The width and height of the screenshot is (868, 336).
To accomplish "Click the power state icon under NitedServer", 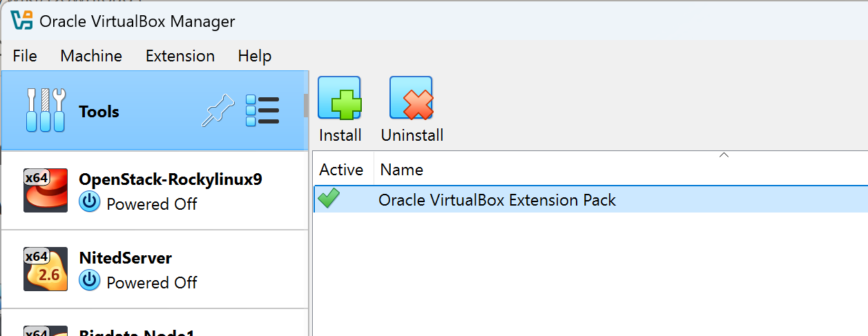I will 89,281.
